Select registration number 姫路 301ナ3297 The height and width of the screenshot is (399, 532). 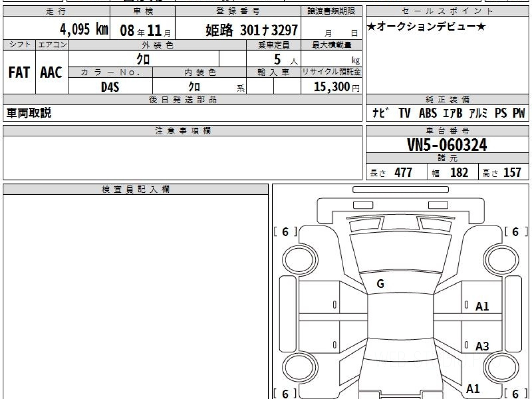point(252,30)
